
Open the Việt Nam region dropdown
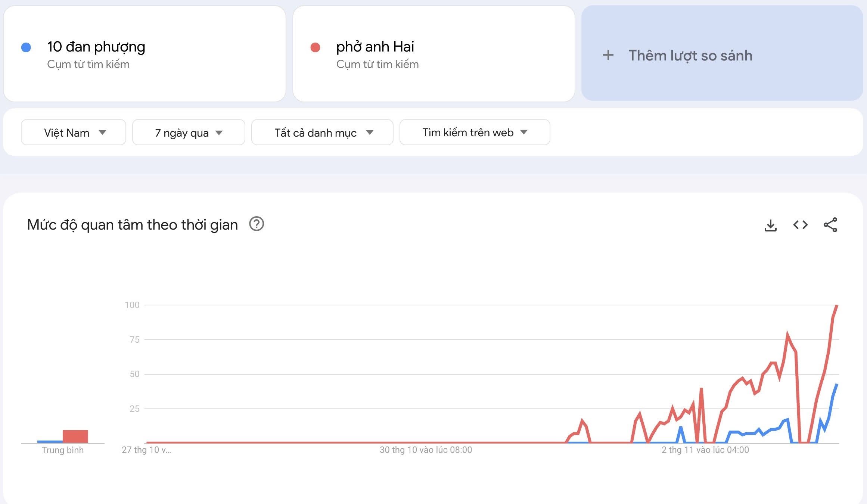coord(73,132)
